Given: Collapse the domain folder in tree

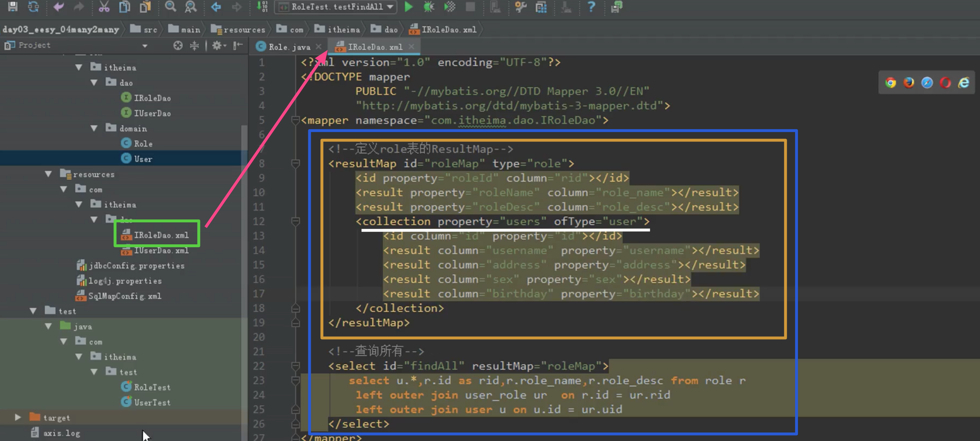Looking at the screenshot, I should pos(94,128).
